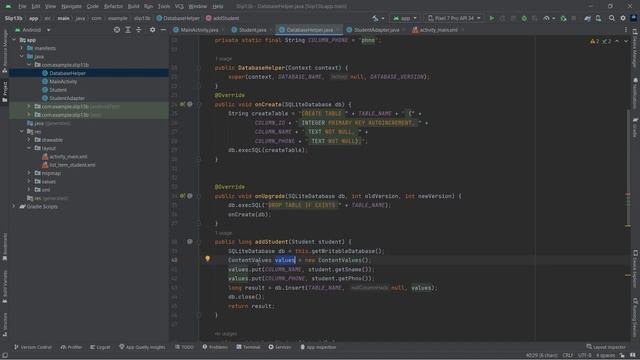Click Attach Debugger to Android Process icon
This screenshot has height=360, width=640.
point(563,18)
